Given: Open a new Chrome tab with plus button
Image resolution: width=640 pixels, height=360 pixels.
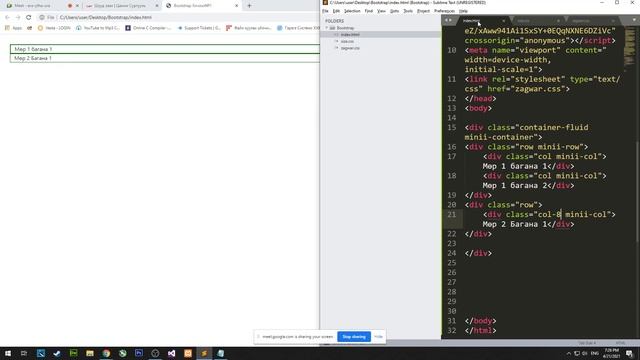Looking at the screenshot, I should click(249, 6).
